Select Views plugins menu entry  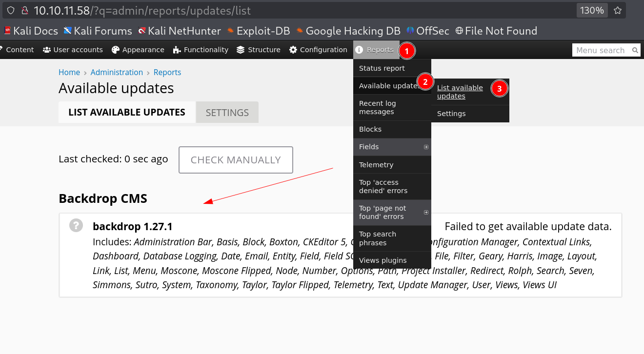392,260
